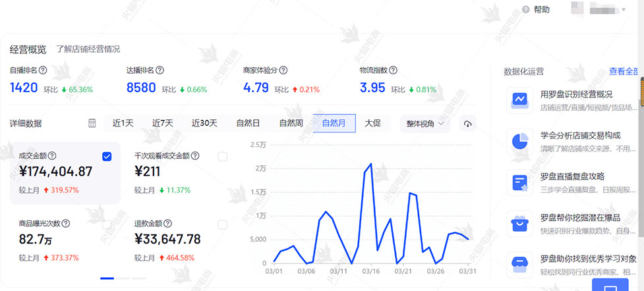Open the account dropdown arrow at top right
The image size is (644, 291).
coord(624,9)
